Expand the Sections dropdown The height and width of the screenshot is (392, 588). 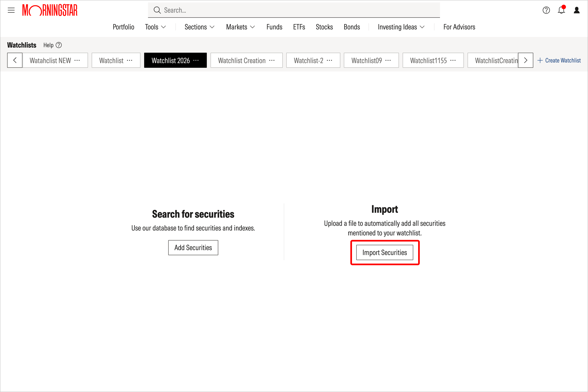pos(199,27)
